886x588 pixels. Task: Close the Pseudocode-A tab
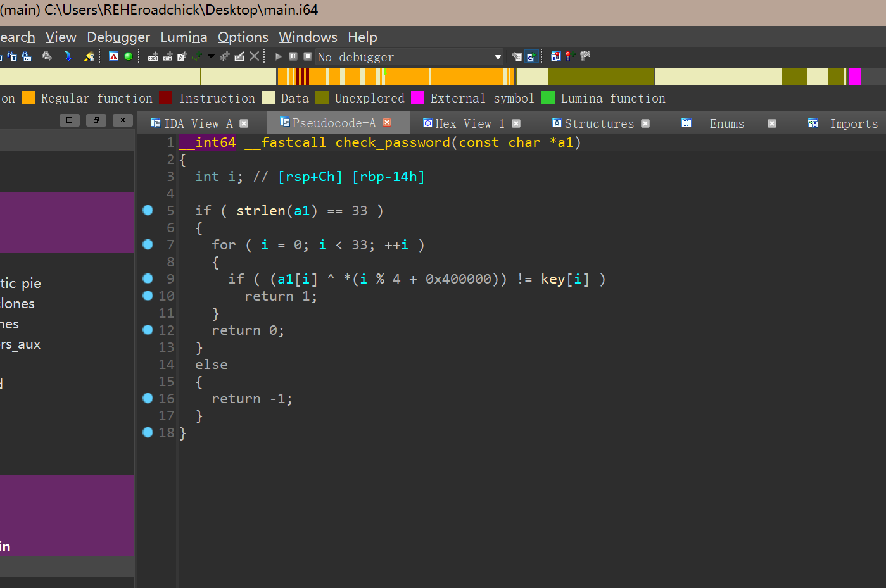387,123
